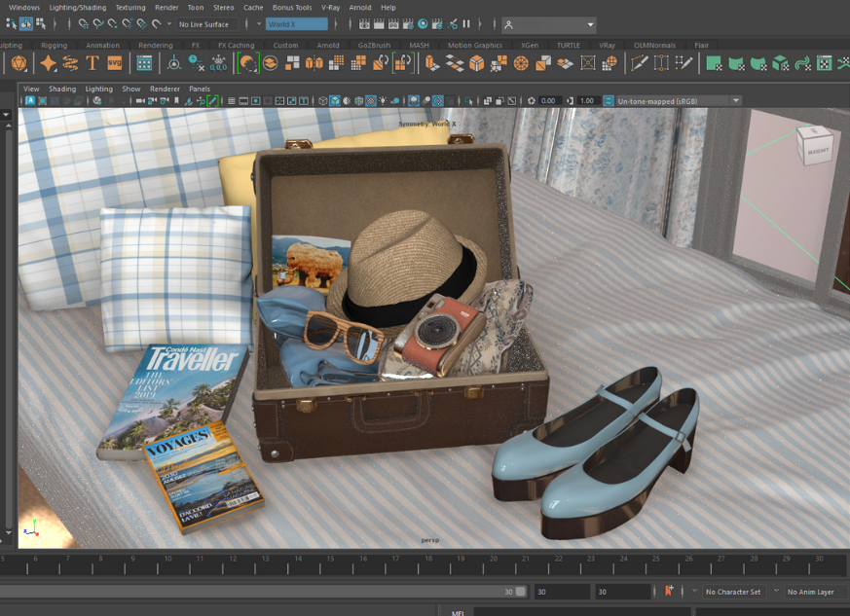Screen dimensions: 850x616
Task: Toggle the highlighted green pencil icon in panel toolbar
Action: click(213, 101)
